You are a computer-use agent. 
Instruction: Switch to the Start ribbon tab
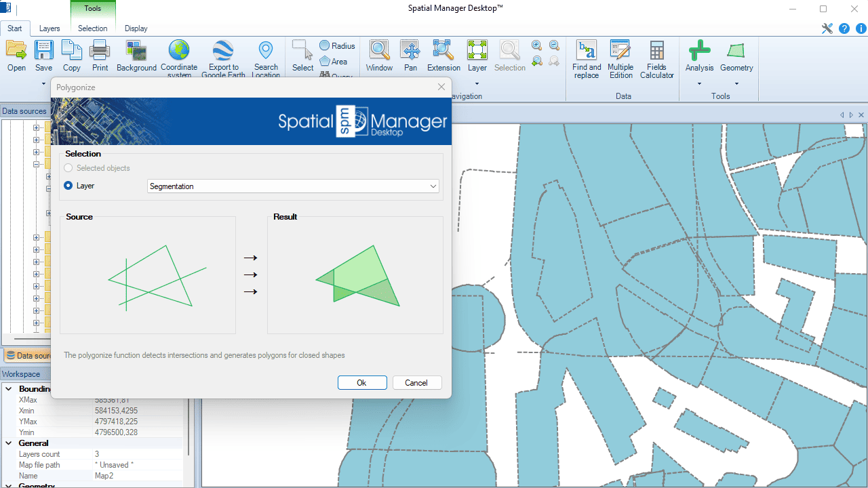[15, 28]
